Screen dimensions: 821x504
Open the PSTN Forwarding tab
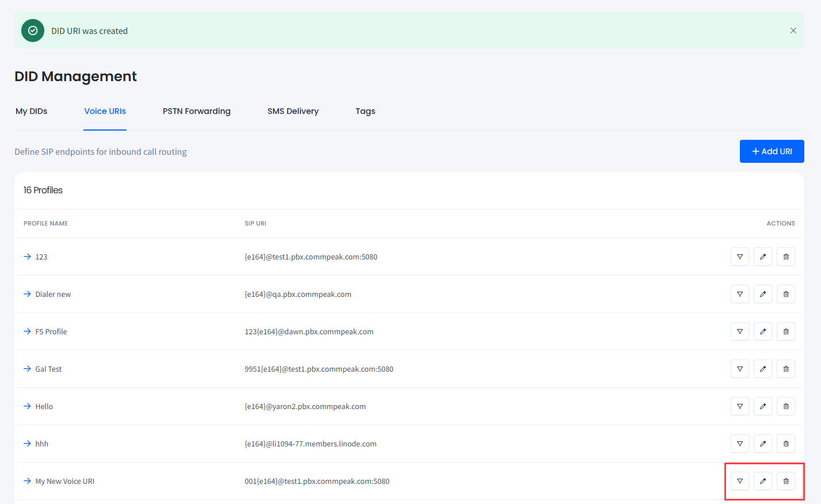197,111
